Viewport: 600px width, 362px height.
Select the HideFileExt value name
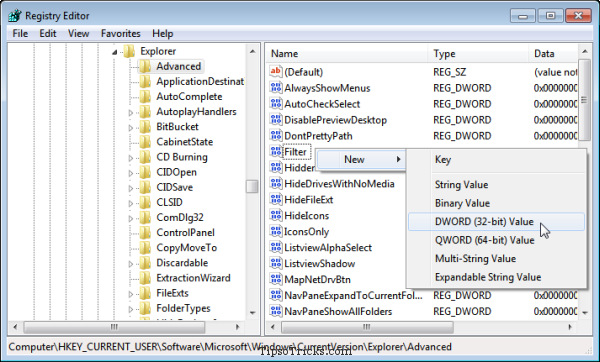pos(308,199)
